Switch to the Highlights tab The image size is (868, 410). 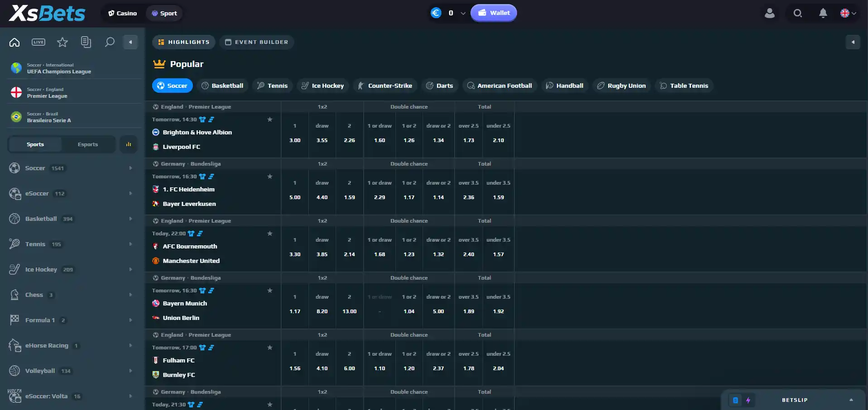(184, 42)
